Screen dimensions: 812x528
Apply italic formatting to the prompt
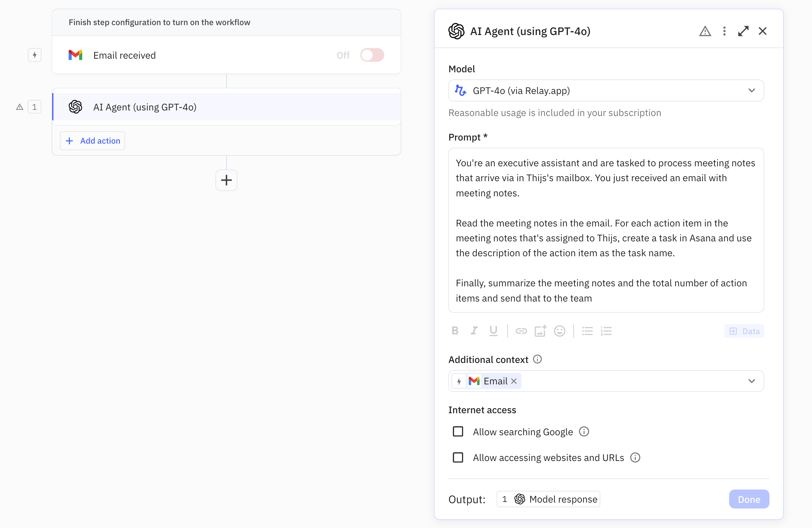[x=474, y=330]
